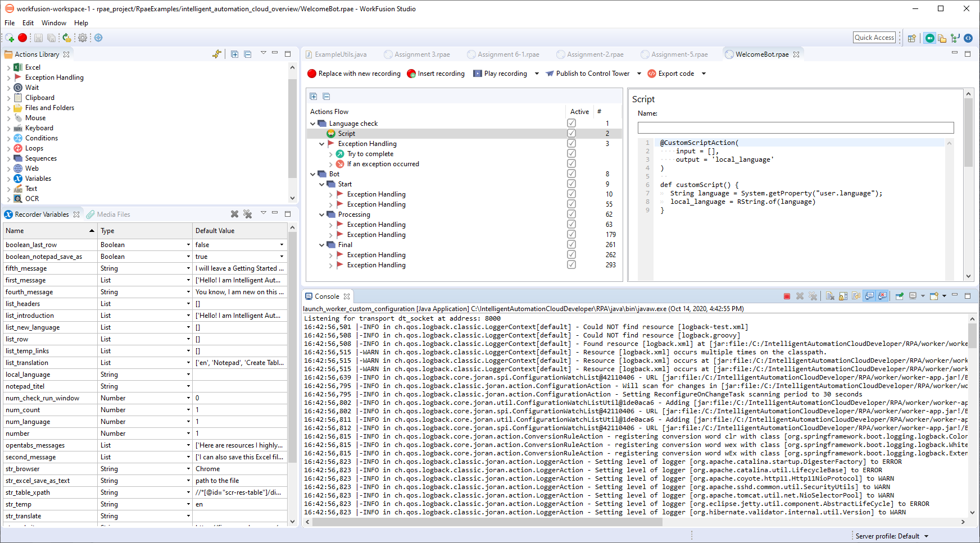The width and height of the screenshot is (980, 543).
Task: Switch to the resources folder perspective icon
Action: (942, 38)
